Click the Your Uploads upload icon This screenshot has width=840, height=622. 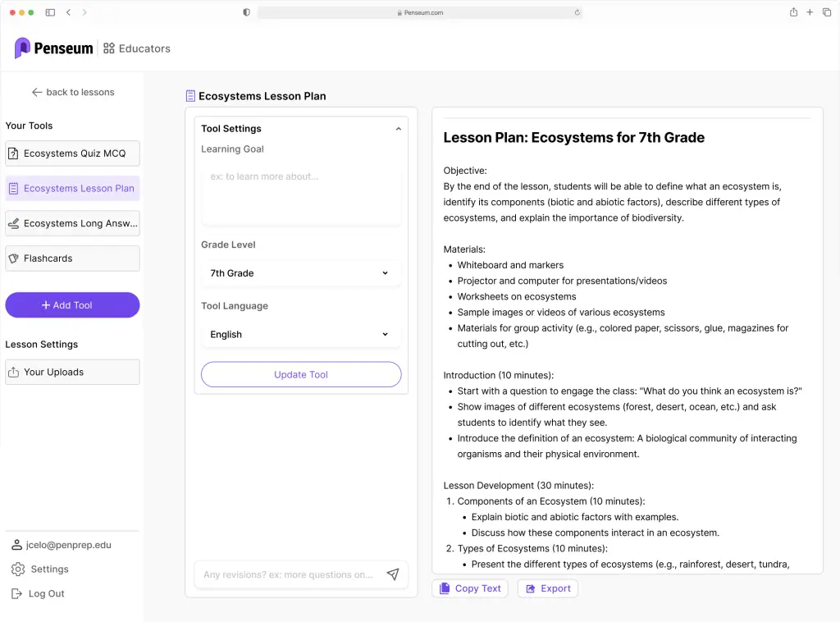pos(13,373)
